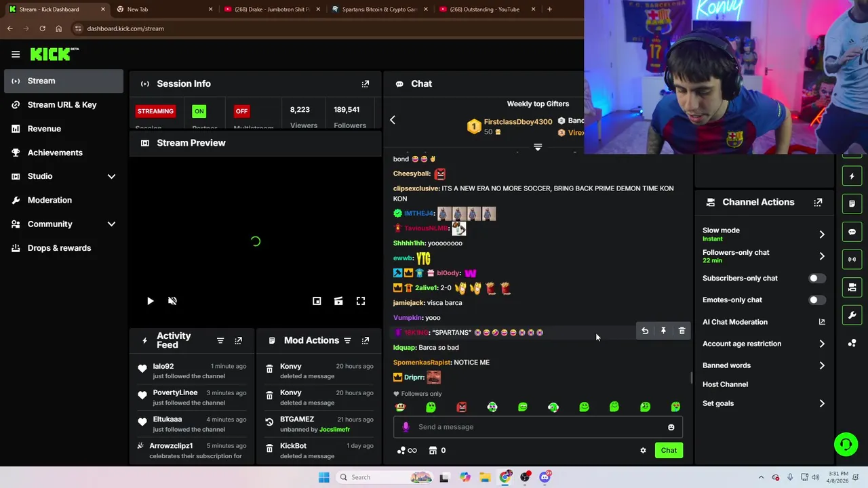
Task: Click SpomenkasRapist username in chat
Action: tap(422, 363)
